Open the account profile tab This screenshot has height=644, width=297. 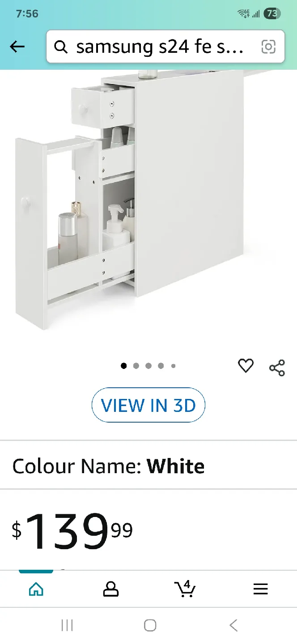tap(111, 589)
